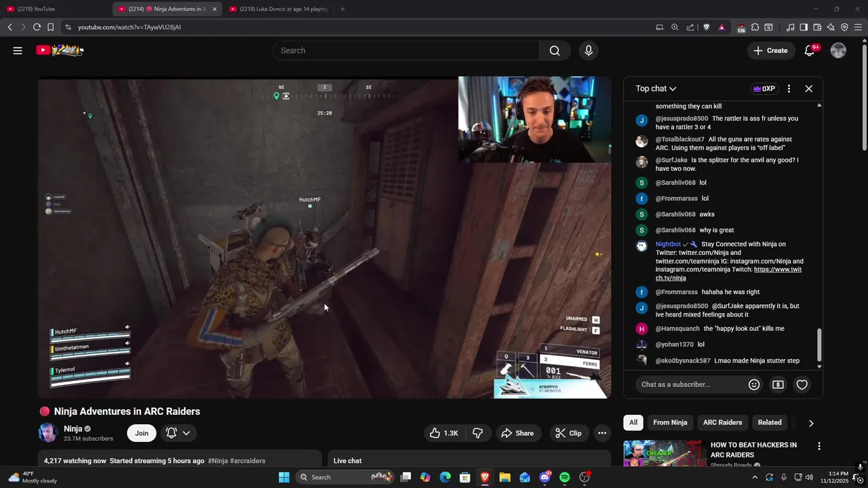Select the From Ninja filter chip
Viewport: 868px width, 488px height.
pyautogui.click(x=670, y=422)
